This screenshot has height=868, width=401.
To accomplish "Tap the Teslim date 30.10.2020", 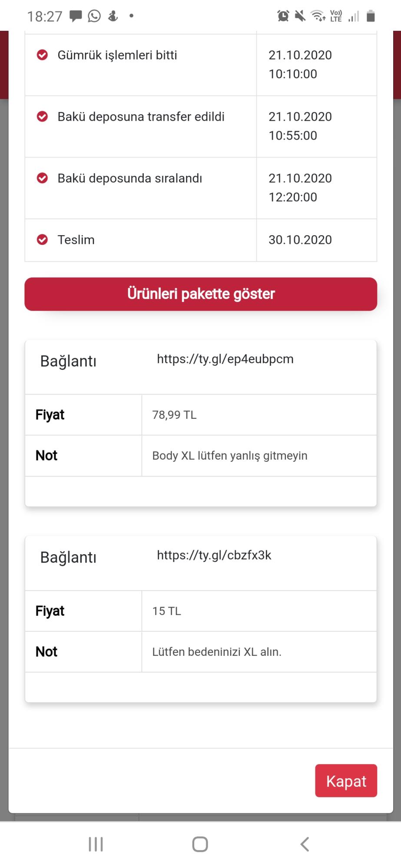I will pyautogui.click(x=300, y=240).
